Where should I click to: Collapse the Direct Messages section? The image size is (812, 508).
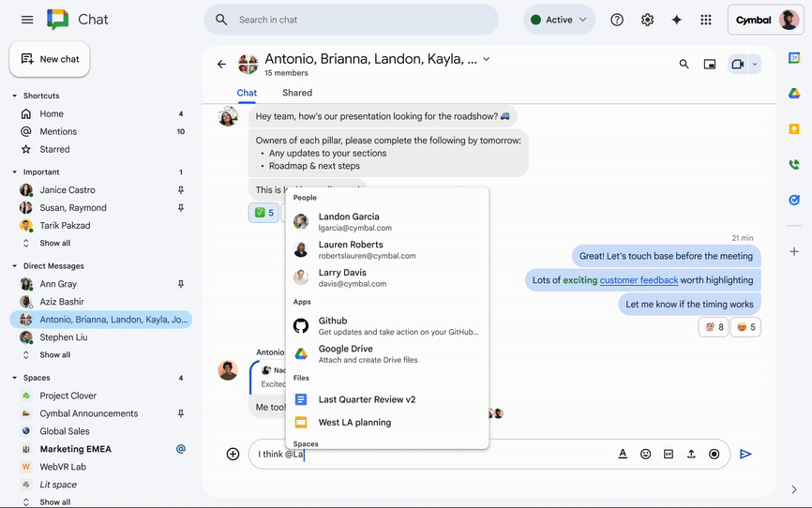point(14,266)
